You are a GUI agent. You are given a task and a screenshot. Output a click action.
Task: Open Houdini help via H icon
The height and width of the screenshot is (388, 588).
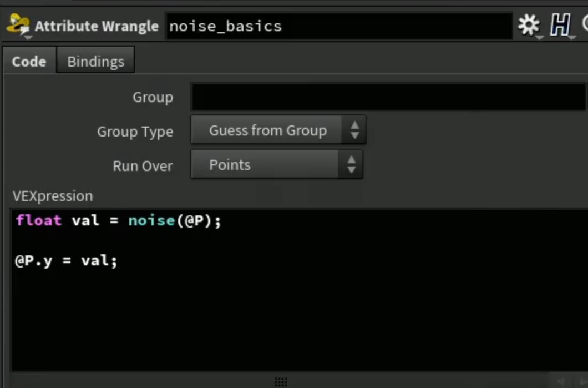(x=560, y=25)
